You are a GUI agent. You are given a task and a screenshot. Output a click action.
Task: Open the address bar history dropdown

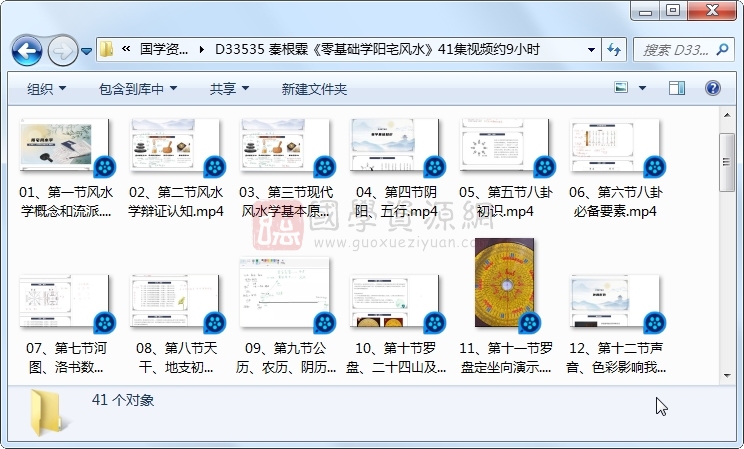coord(591,49)
